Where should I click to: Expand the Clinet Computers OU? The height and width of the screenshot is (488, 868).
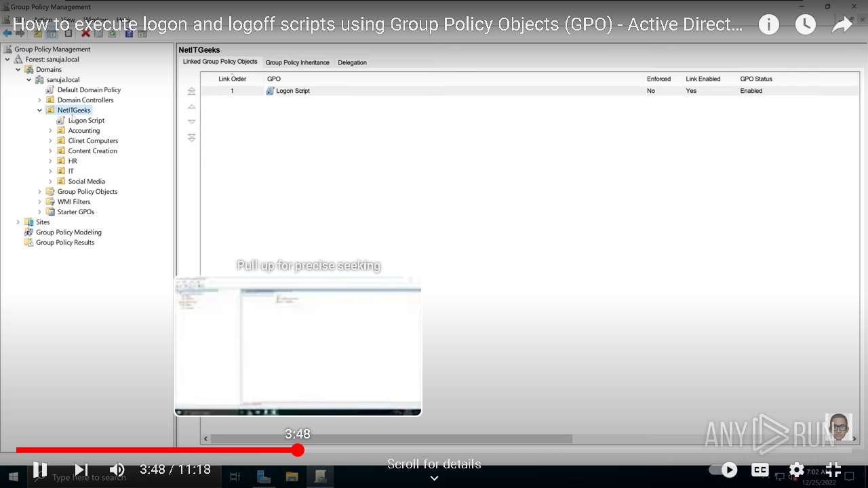[51, 141]
